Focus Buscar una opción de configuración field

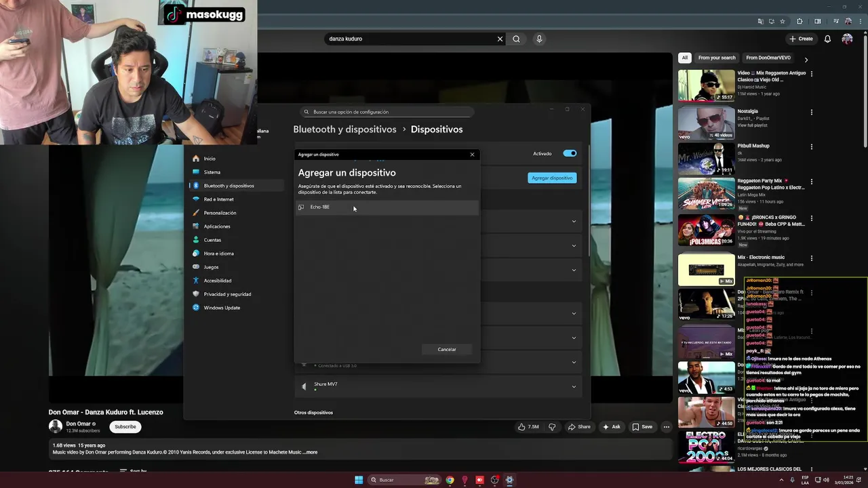pyautogui.click(x=387, y=112)
